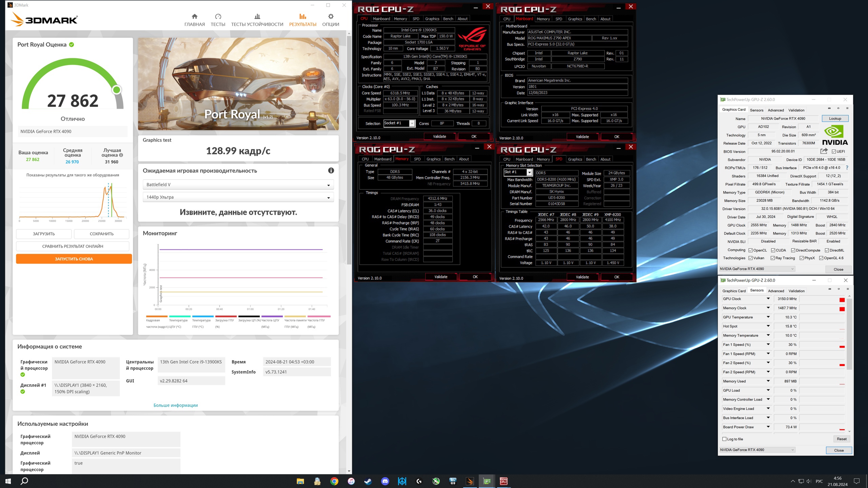Click refresh icon in upper GPU-Z window

pos(838,108)
